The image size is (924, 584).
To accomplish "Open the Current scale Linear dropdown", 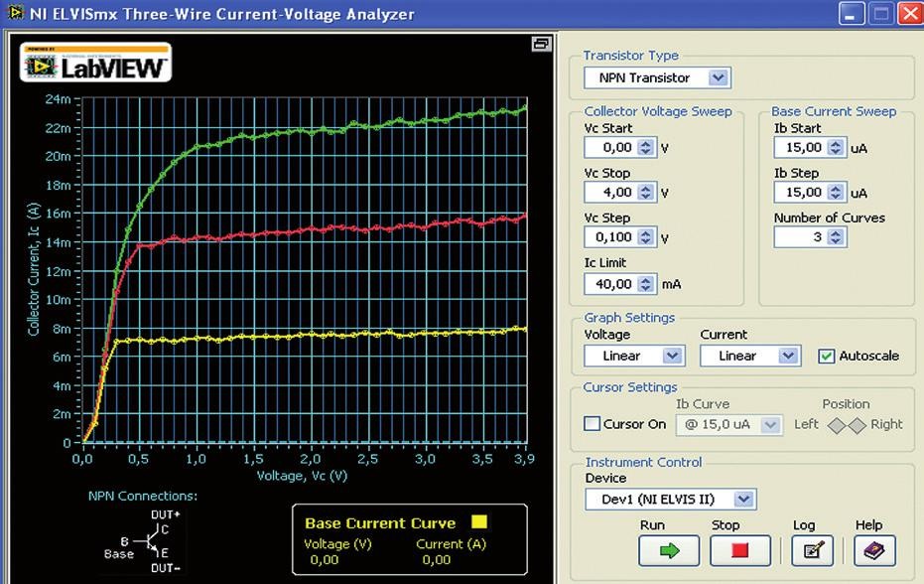I will tap(788, 356).
